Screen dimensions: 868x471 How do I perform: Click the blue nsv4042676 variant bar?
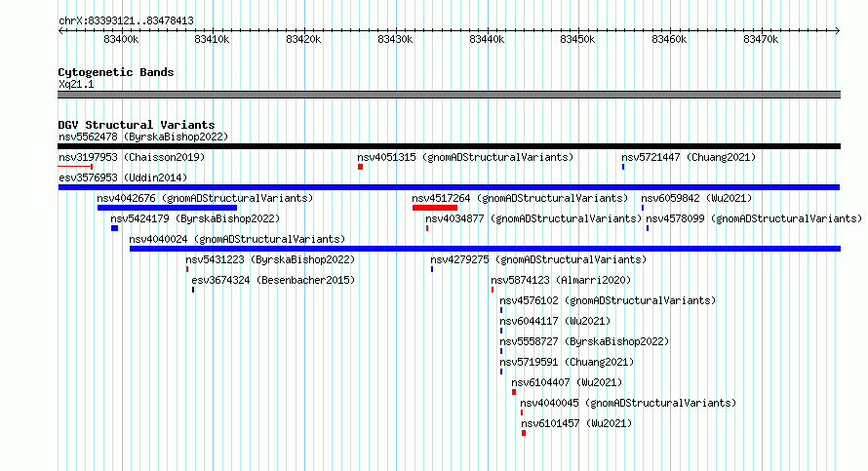(167, 208)
